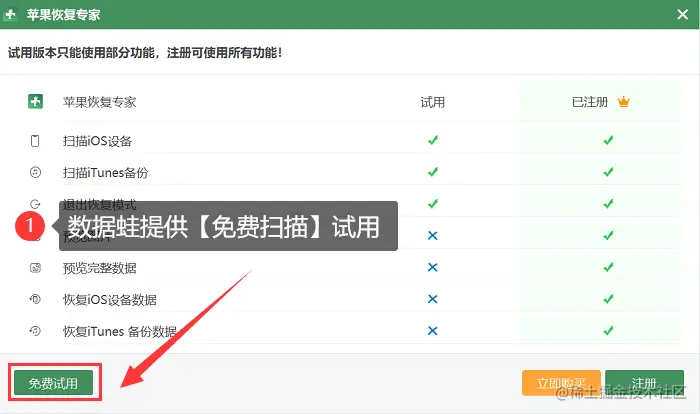Click the trial checkmark for 扫描iTunes备份
Image resolution: width=700 pixels, height=414 pixels.
point(433,172)
